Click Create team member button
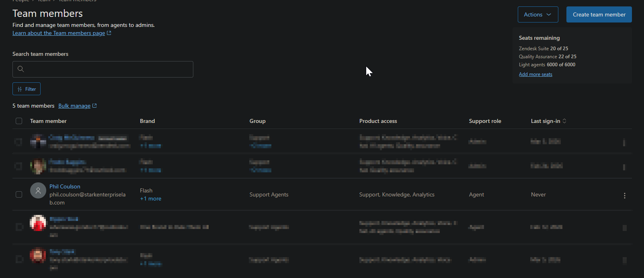This screenshot has width=644, height=278. [x=599, y=14]
